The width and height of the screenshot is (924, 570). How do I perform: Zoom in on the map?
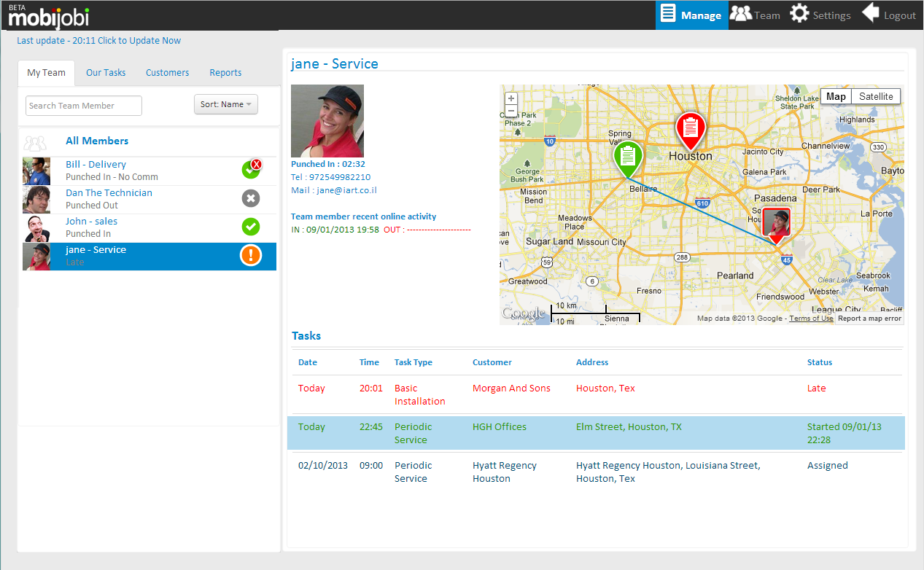(x=511, y=98)
